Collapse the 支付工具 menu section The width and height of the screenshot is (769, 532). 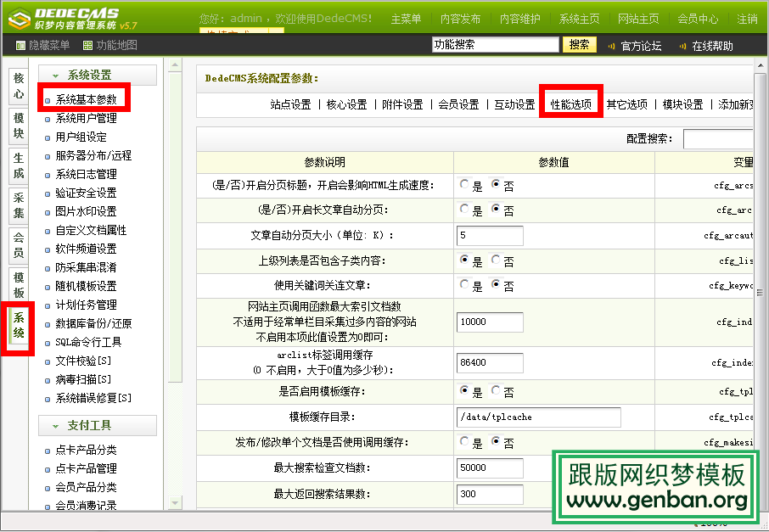[x=56, y=426]
